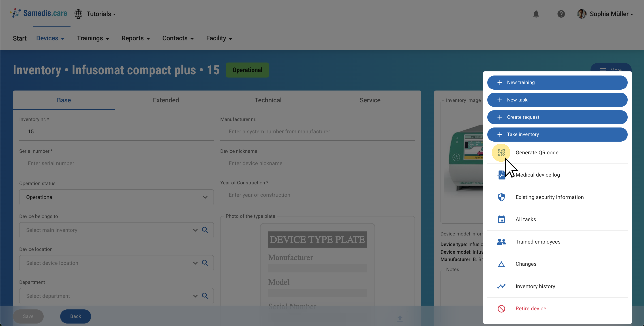Click the Generate QR code icon
Viewport: 644px width, 326px height.
(501, 153)
